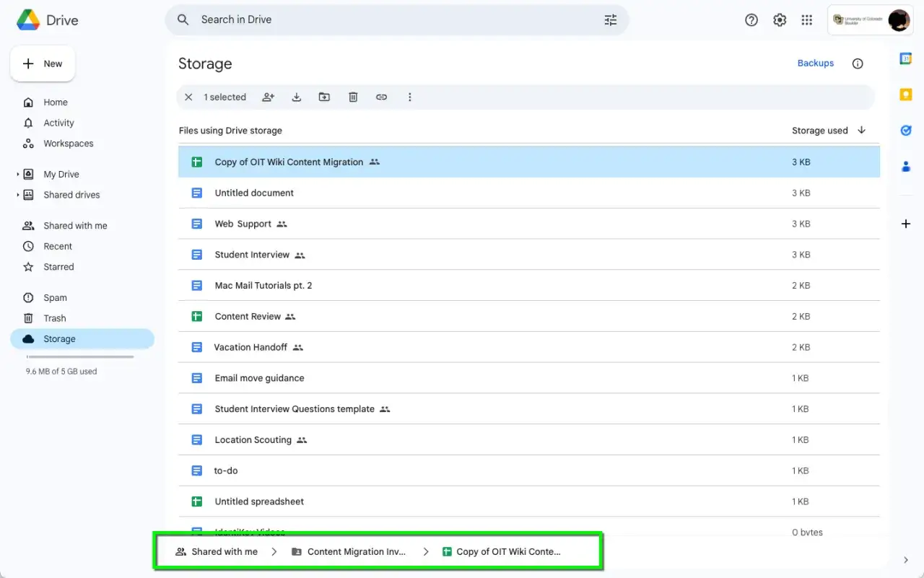The height and width of the screenshot is (578, 924).
Task: Toggle sort direction arrow for Storage used
Action: coord(861,131)
